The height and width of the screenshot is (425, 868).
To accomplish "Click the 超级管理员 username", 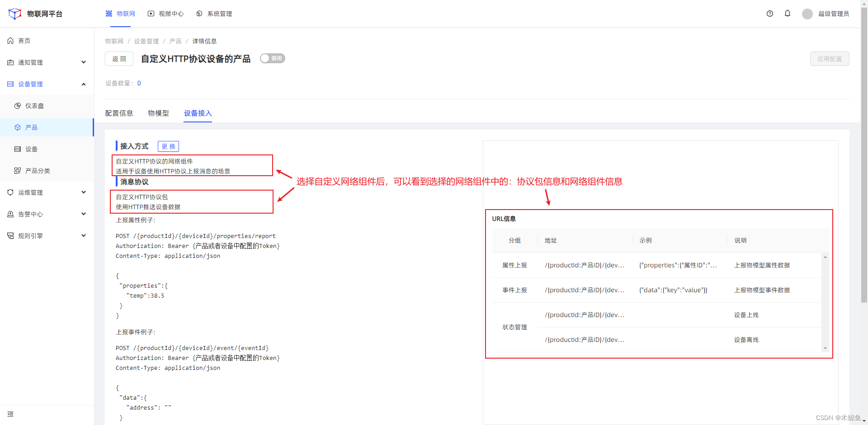I will [x=833, y=14].
